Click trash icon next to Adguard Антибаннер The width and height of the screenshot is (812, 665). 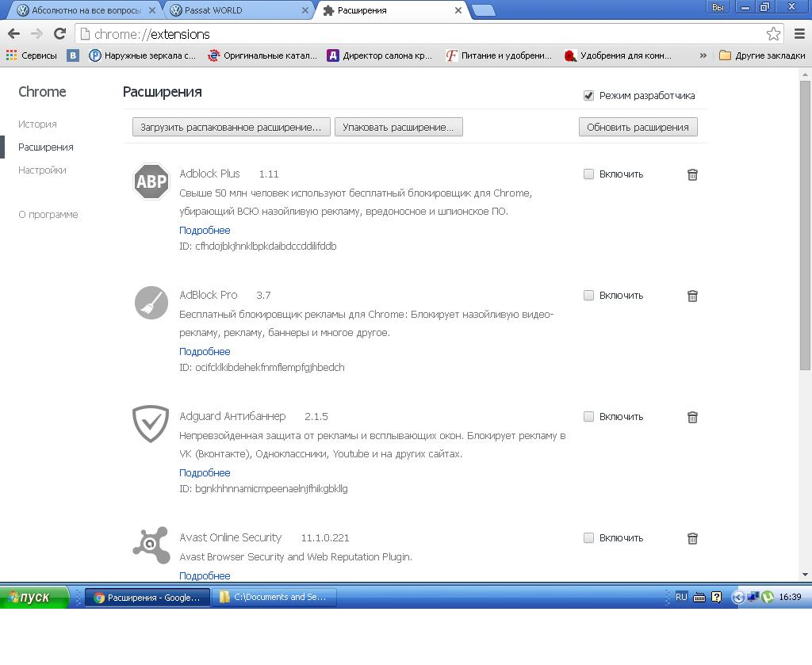tap(692, 417)
